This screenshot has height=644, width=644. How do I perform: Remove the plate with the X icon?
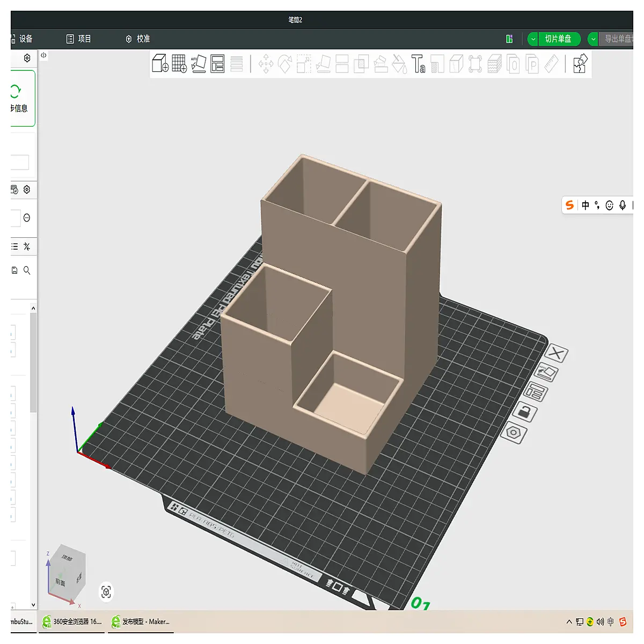[557, 353]
